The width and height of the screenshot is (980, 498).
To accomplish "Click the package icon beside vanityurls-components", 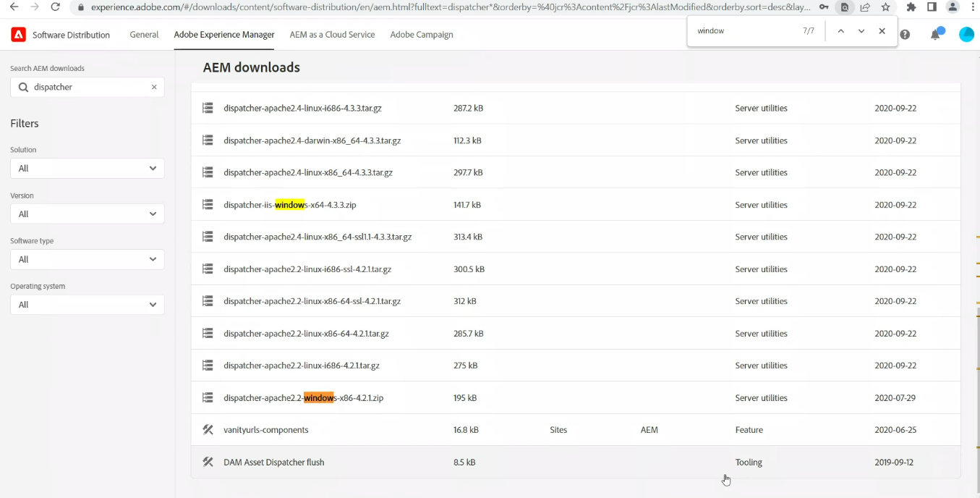I will tap(208, 429).
